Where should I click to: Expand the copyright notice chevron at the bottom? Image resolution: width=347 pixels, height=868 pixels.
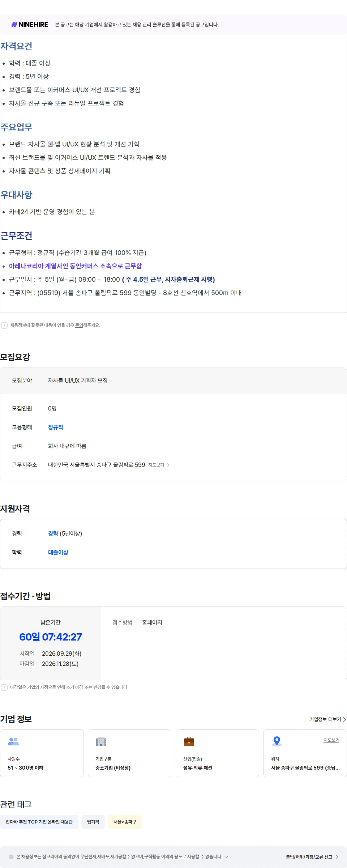[x=226, y=857]
